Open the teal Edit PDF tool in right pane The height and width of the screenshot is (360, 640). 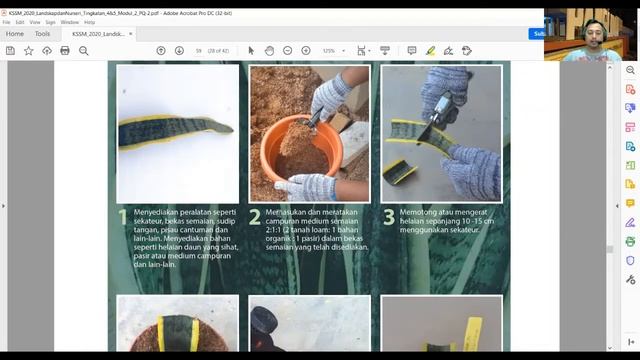click(630, 146)
